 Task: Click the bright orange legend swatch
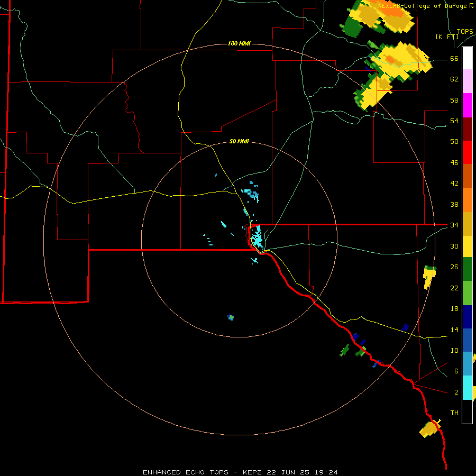coord(467,200)
